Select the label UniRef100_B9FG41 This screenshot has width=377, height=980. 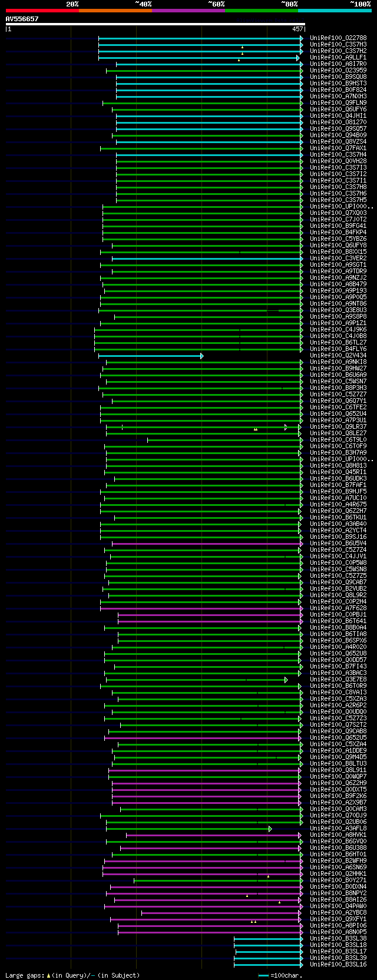pos(338,226)
